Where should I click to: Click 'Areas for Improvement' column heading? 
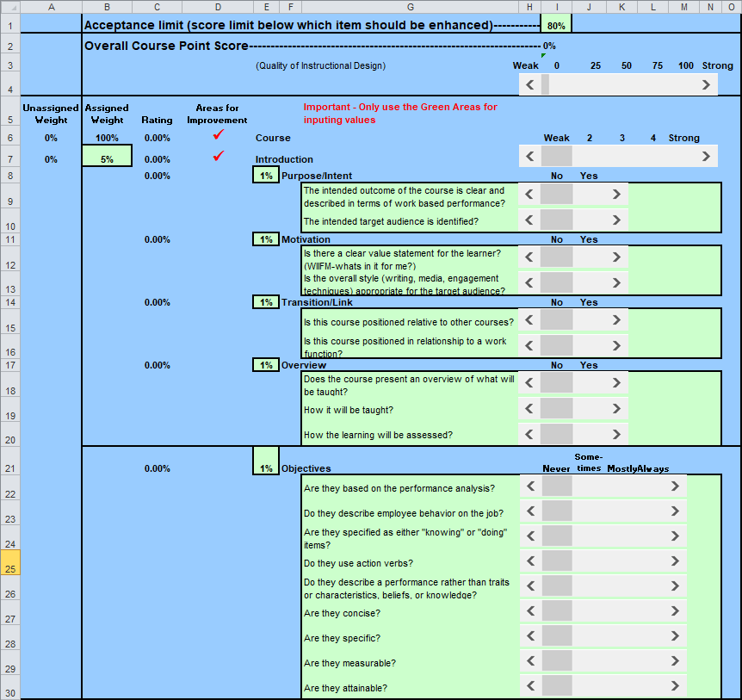click(x=217, y=114)
